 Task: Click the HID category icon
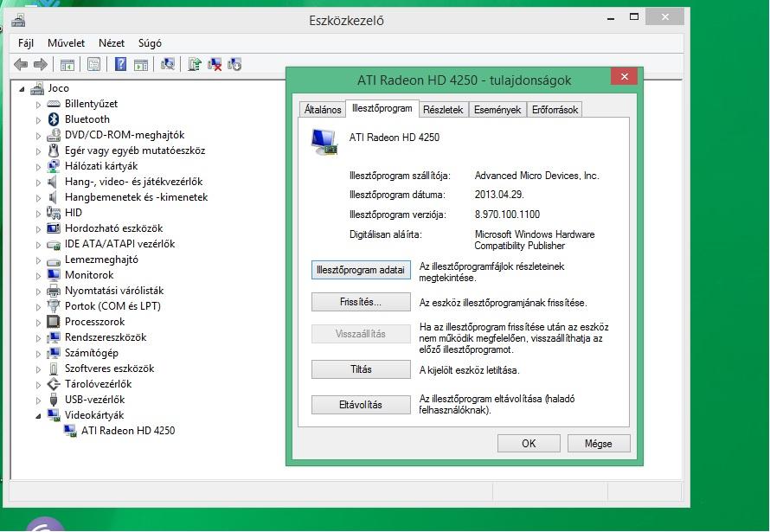click(54, 213)
